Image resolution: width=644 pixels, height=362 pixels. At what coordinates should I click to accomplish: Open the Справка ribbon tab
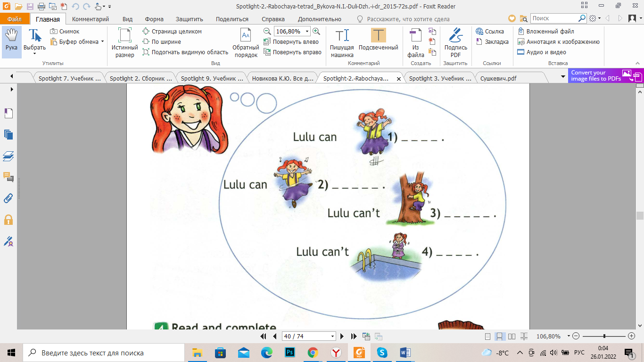coord(273,19)
